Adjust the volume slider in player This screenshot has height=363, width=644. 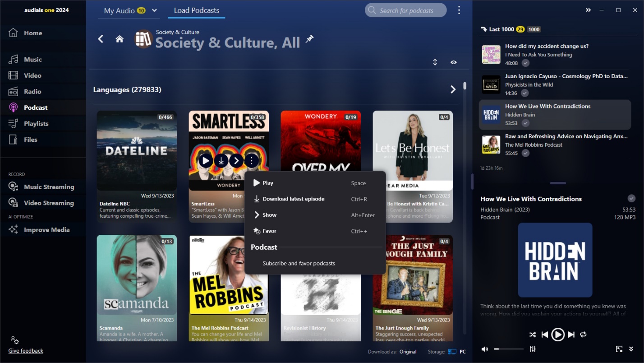509,349
